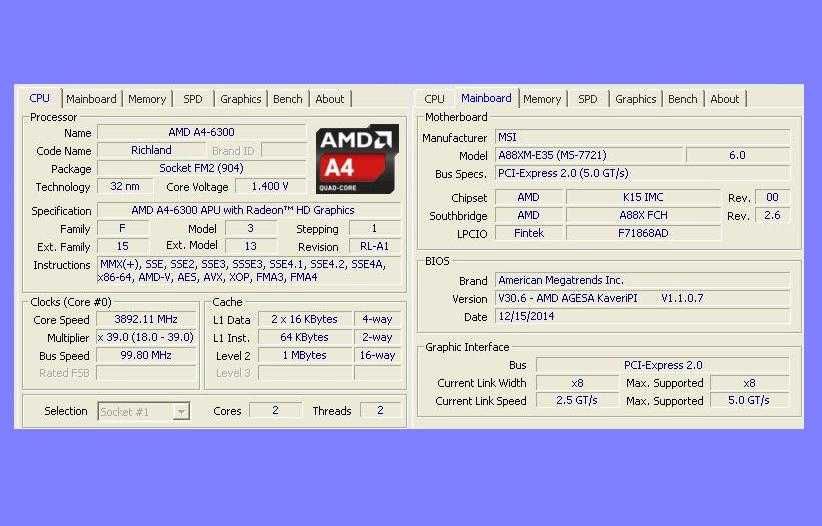Click the Specification field with Radeon HD Graphics
Screen dimensions: 822x526
tap(249, 210)
